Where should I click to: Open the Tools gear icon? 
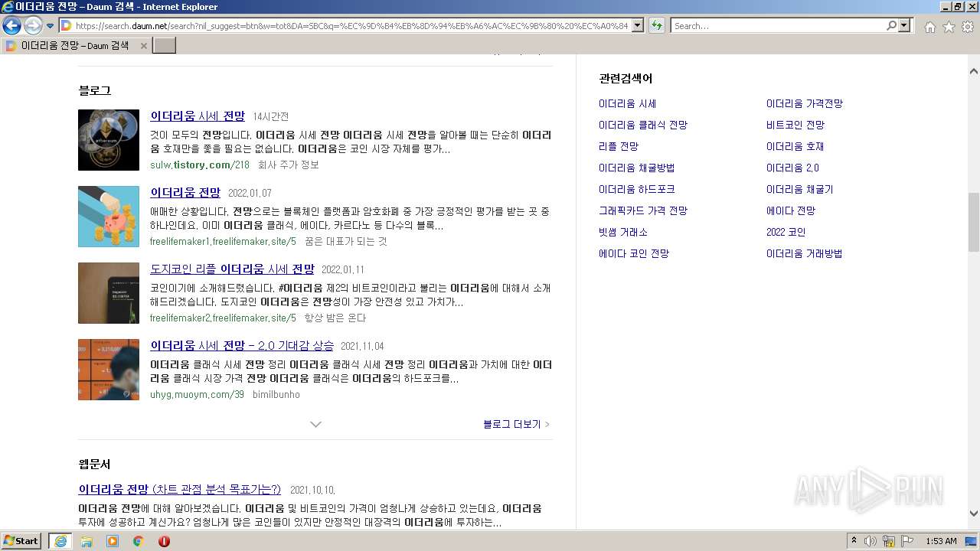tap(968, 27)
